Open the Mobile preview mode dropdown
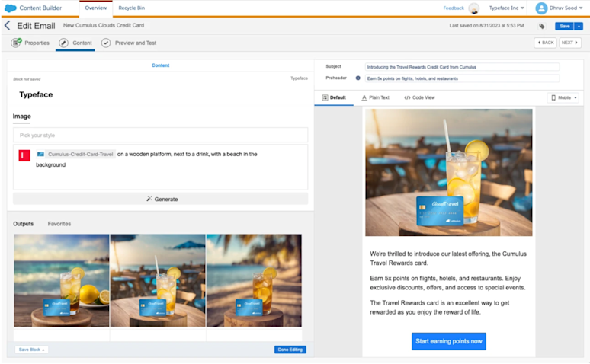590x364 pixels. [x=563, y=97]
